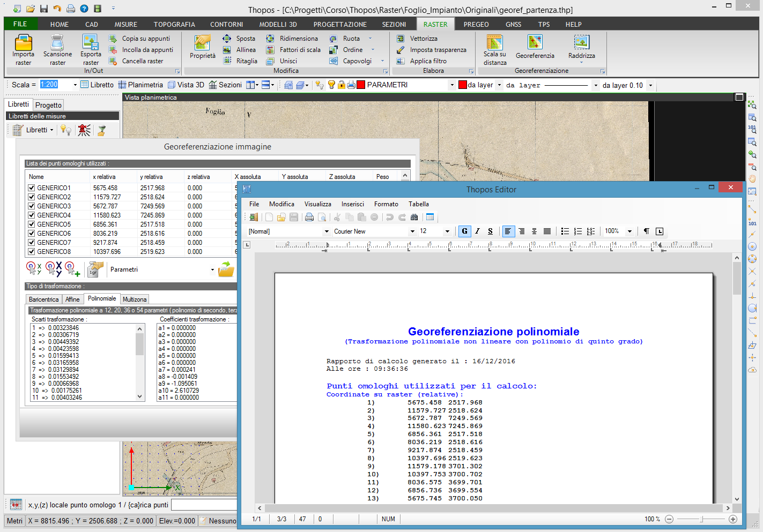Open Parametri dropdown in georeferencing dialog
Screen dimensions: 763x532
[x=212, y=269]
